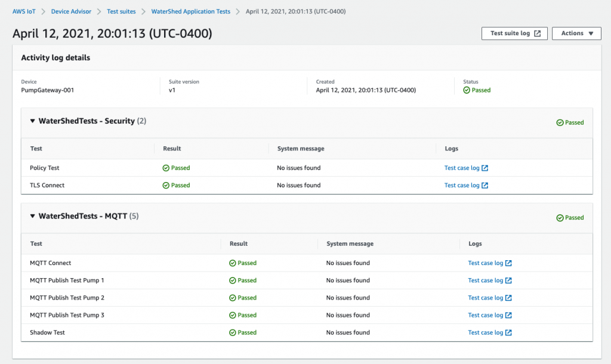Open the WaterShed Application Tests breadcrumb link
Viewport: 611px width, 364px height.
[x=190, y=11]
